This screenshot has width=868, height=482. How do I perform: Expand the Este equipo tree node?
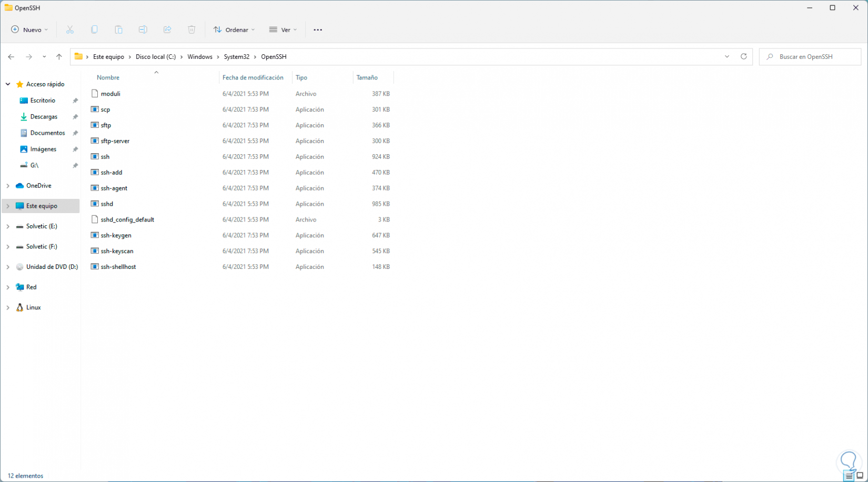8,206
